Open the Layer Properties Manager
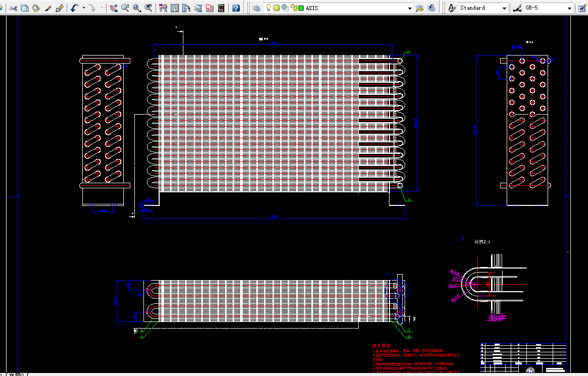 [257, 8]
